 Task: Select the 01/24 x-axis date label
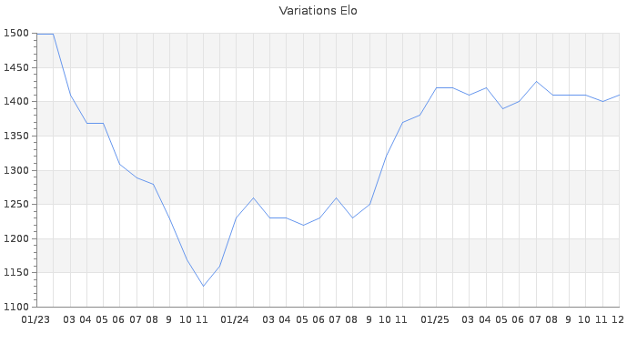click(x=236, y=319)
